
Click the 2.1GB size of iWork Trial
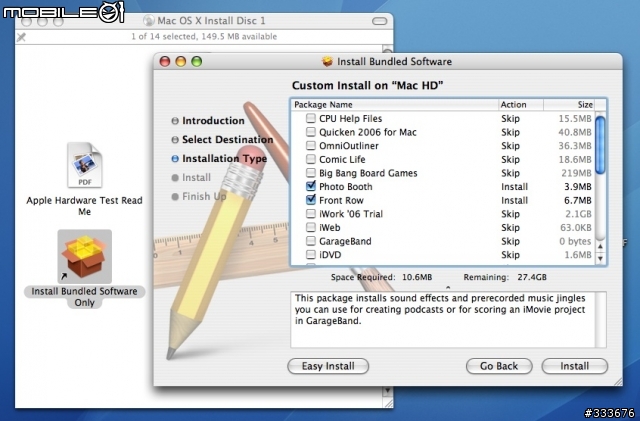(x=578, y=214)
